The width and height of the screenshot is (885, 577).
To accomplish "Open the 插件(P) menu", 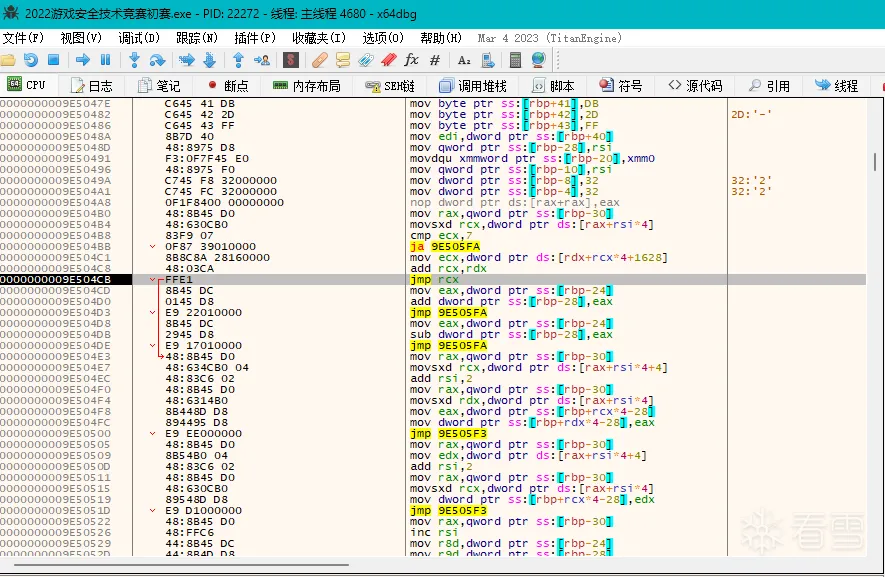I will pos(255,38).
